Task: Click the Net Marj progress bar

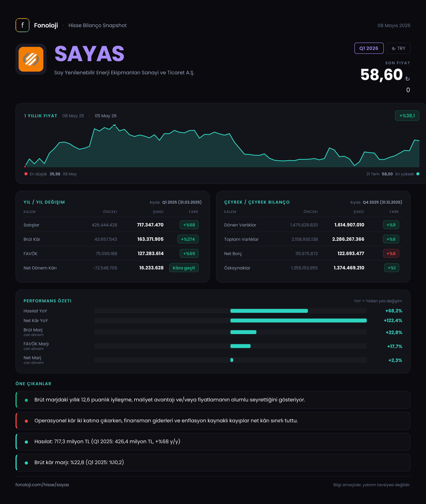Action: [x=230, y=360]
